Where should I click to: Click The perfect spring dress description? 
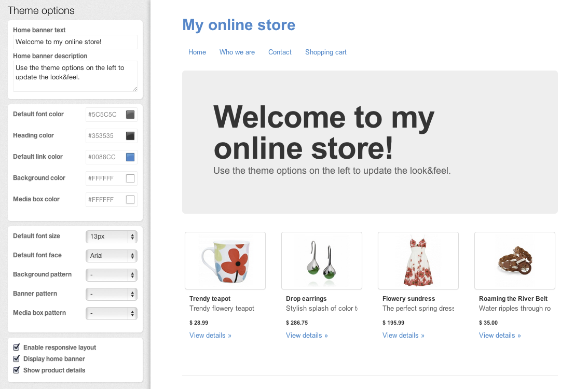418,309
